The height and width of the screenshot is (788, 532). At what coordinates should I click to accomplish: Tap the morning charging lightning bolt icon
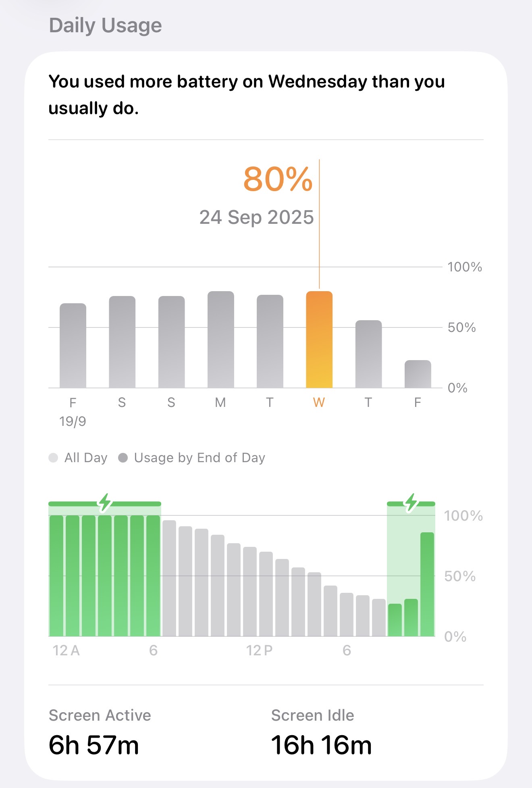pos(105,502)
